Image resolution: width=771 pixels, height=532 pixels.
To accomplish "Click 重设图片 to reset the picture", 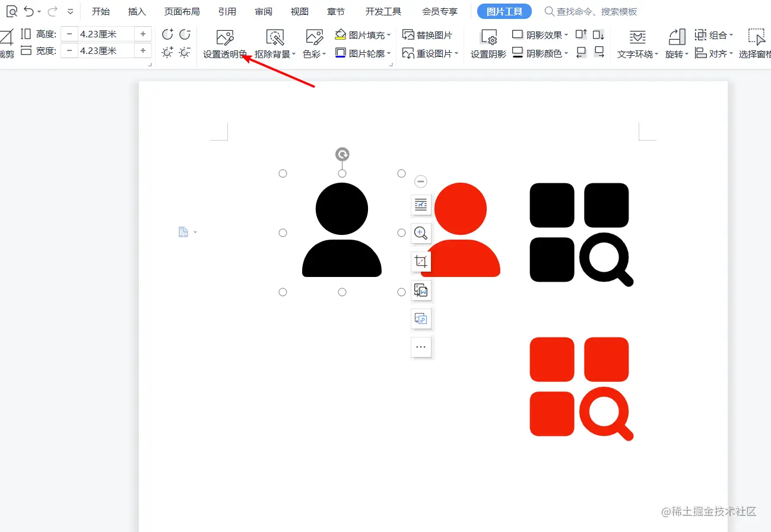I will tap(430, 53).
